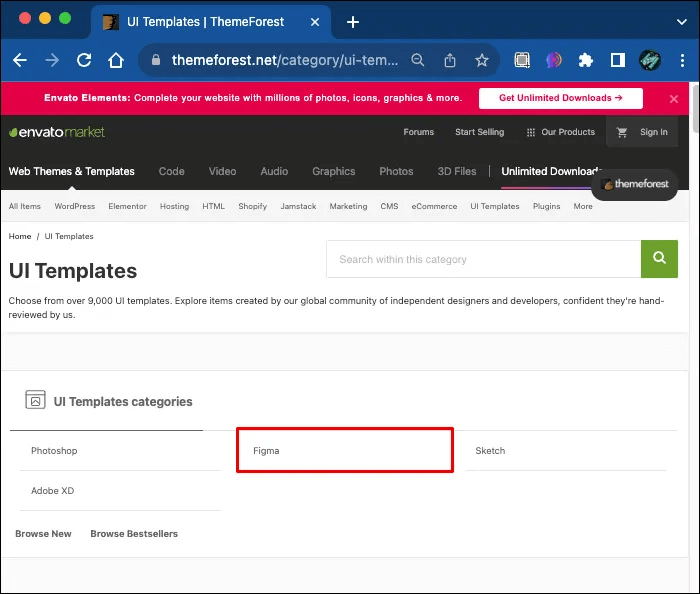Screen dimensions: 700x594
Task: Bookmark this page with the star
Action: 482,60
